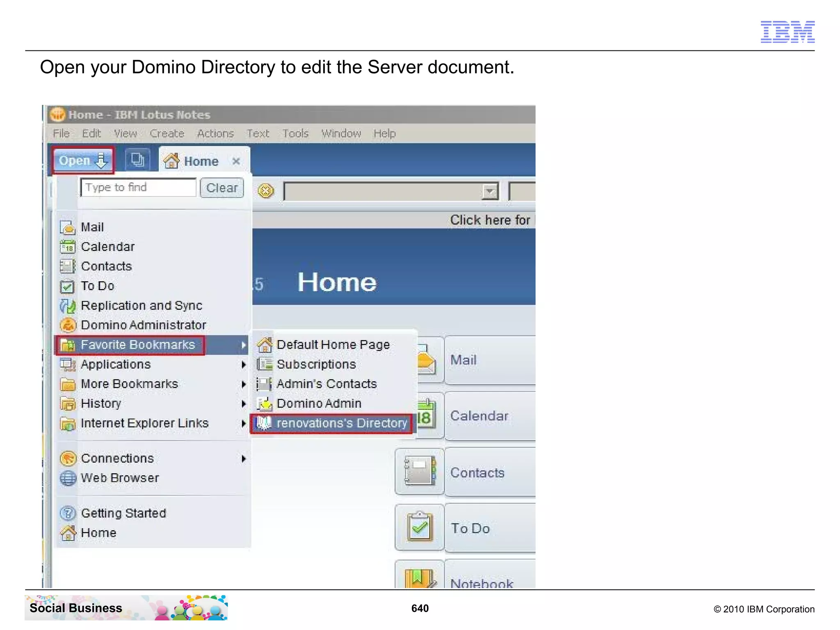Image resolution: width=840 pixels, height=630 pixels.
Task: Expand the Applications submenu arrow
Action: pyautogui.click(x=244, y=364)
